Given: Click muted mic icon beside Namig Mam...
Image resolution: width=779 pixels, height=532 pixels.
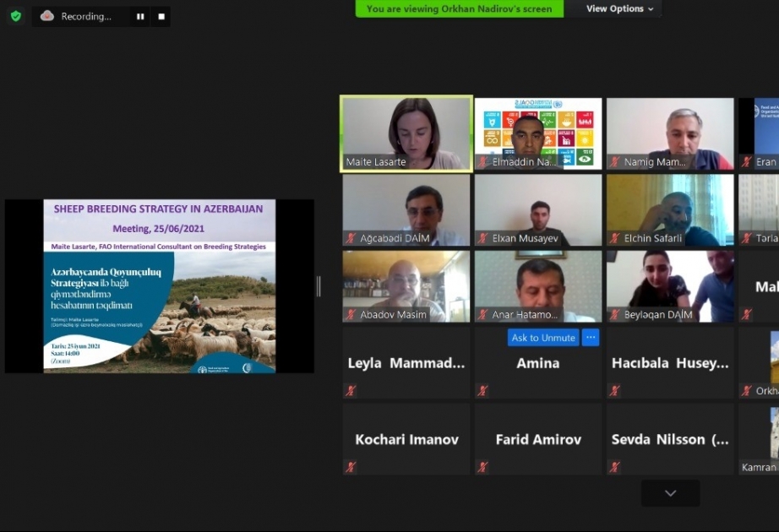Looking at the screenshot, I should point(614,162).
